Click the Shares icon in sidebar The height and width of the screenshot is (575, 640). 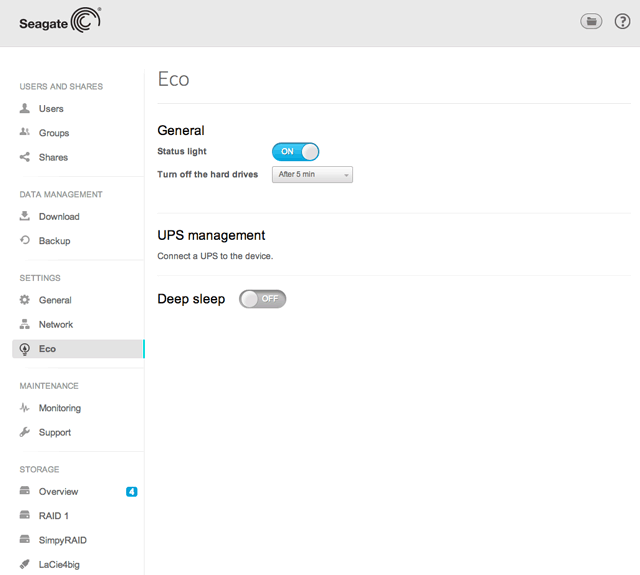click(25, 157)
